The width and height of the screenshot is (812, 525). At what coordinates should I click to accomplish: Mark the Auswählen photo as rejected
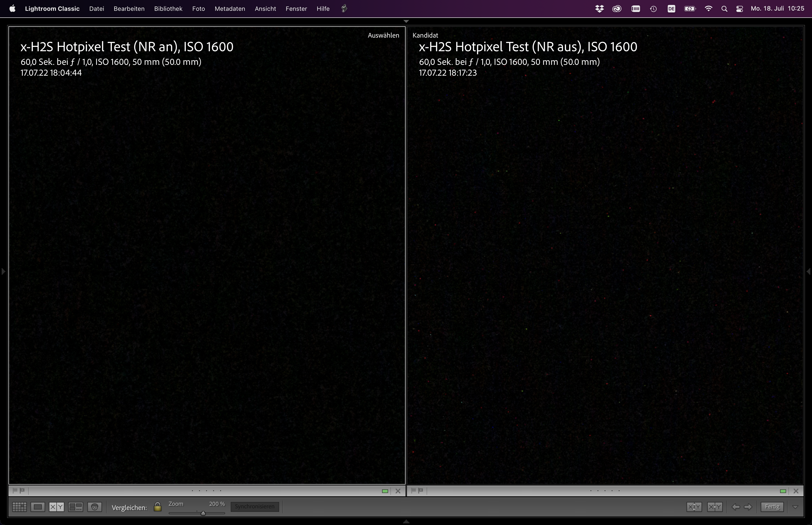[x=22, y=490]
